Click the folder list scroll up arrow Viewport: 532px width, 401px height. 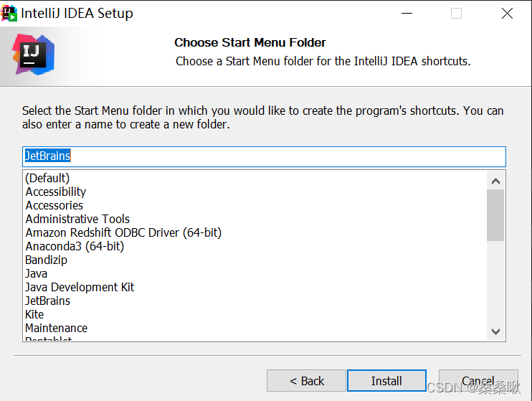point(495,181)
